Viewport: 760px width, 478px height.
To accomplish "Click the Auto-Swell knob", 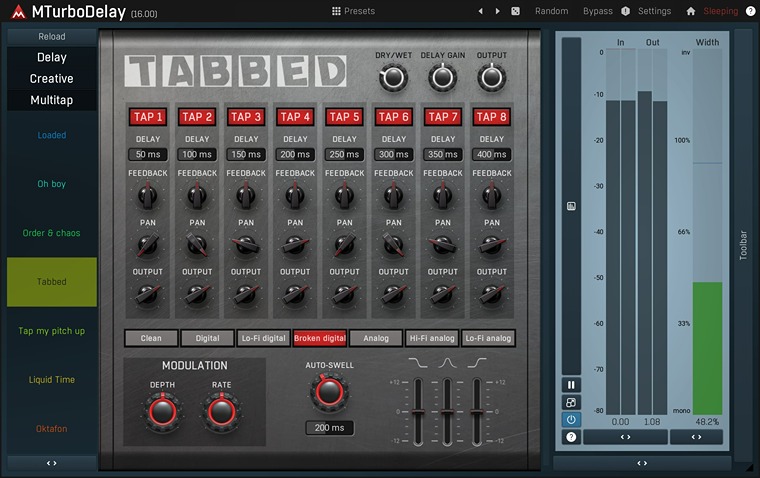I will [329, 392].
